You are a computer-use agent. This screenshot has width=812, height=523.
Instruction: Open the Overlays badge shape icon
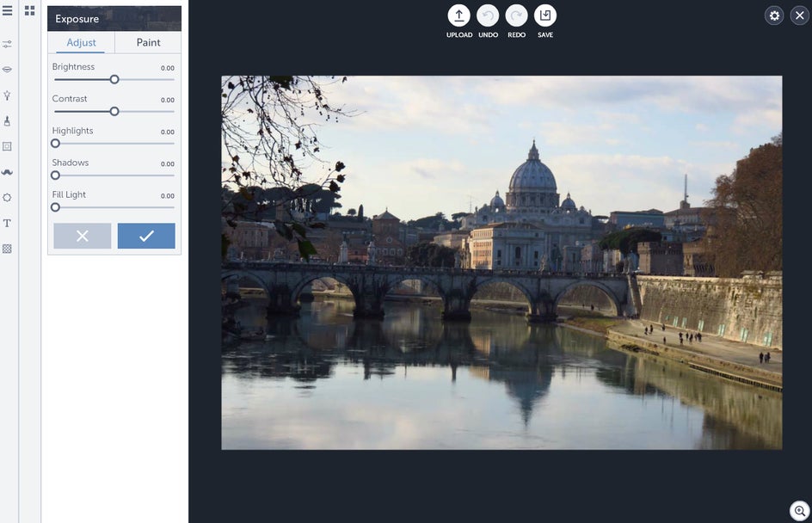click(x=7, y=198)
